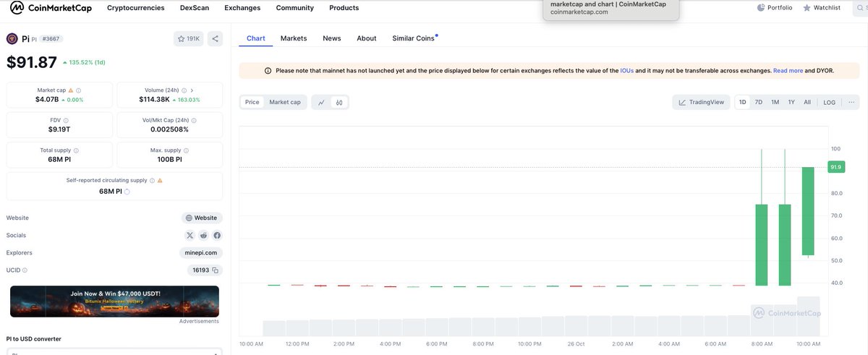This screenshot has width=868, height=355.
Task: Copy UCID using the copy icon
Action: (x=215, y=270)
